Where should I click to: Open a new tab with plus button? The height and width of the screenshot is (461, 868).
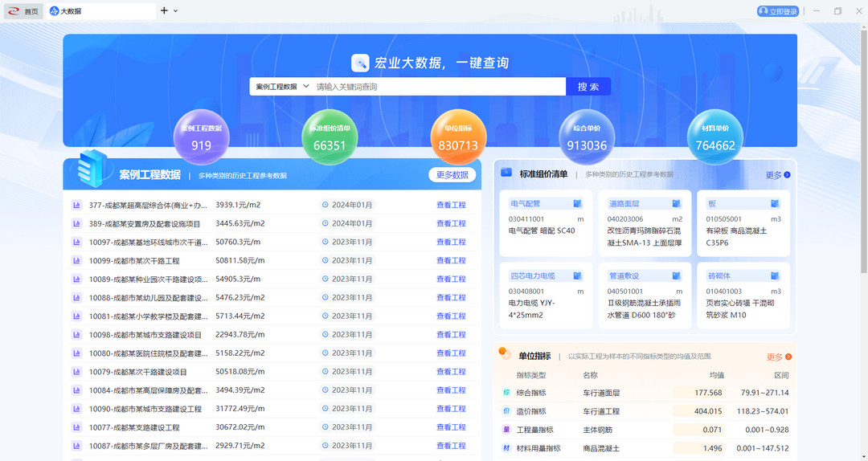tap(164, 10)
